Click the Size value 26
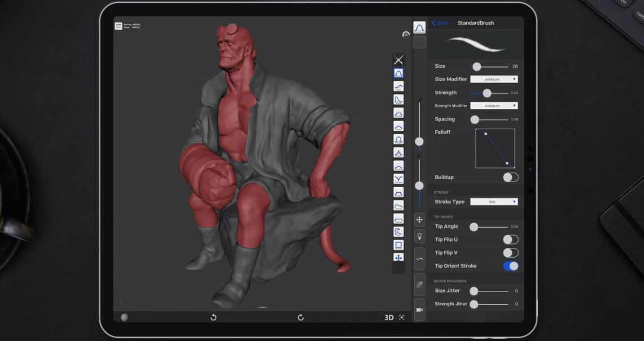 [515, 66]
